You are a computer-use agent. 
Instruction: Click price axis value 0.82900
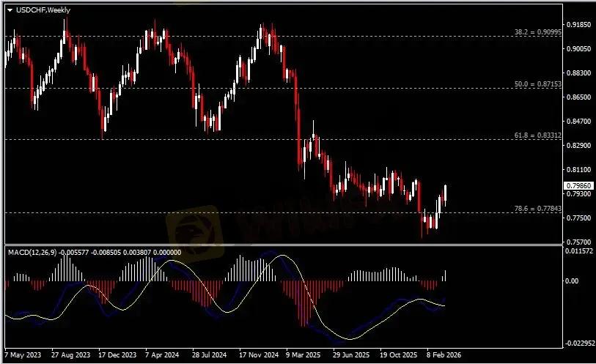pyautogui.click(x=578, y=145)
